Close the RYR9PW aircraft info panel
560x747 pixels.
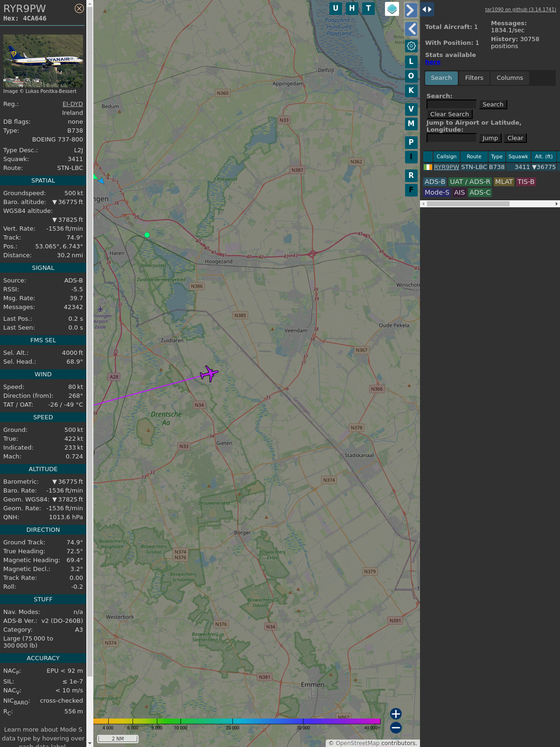(79, 8)
